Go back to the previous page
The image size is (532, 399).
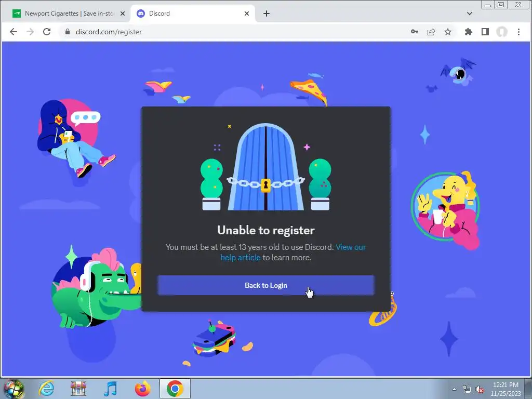(14, 32)
